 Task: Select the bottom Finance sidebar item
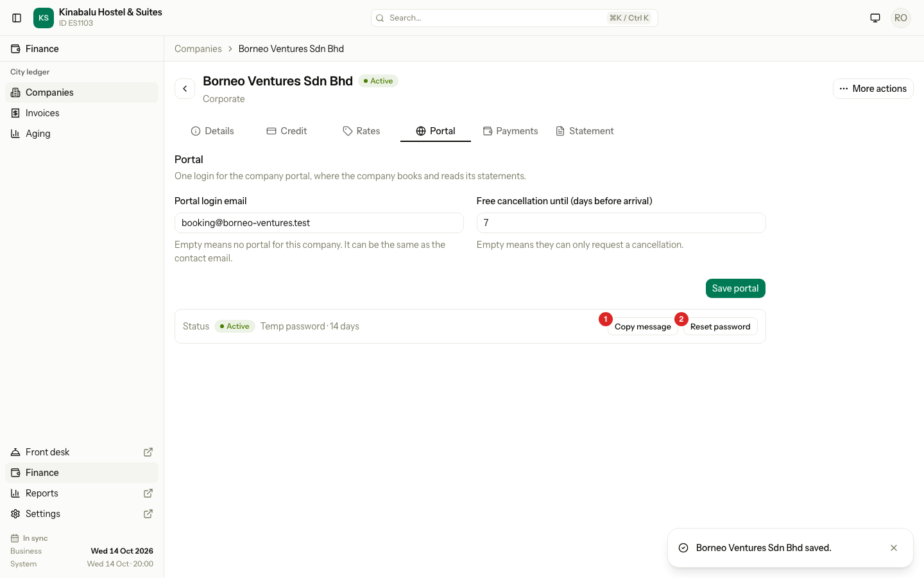(81, 473)
